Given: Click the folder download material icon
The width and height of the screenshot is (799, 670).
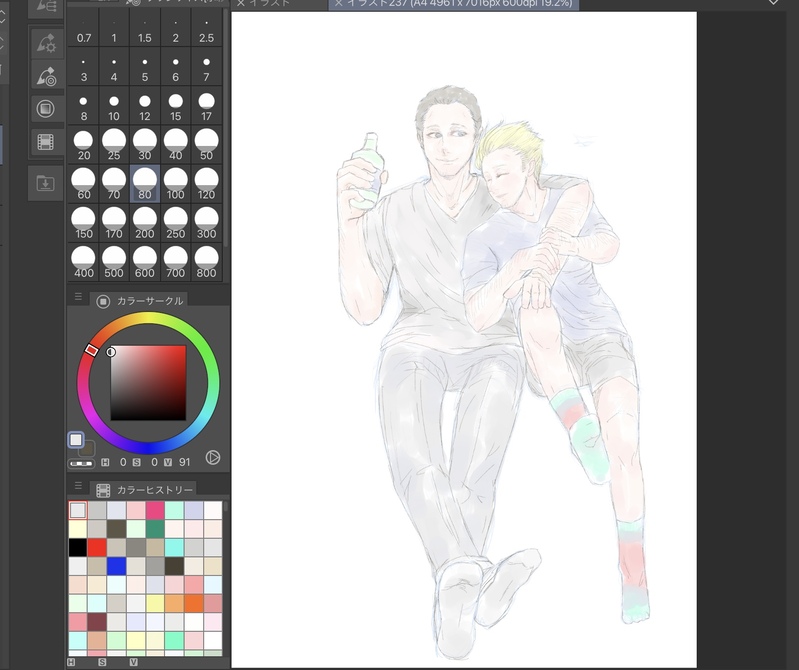Looking at the screenshot, I should (46, 183).
